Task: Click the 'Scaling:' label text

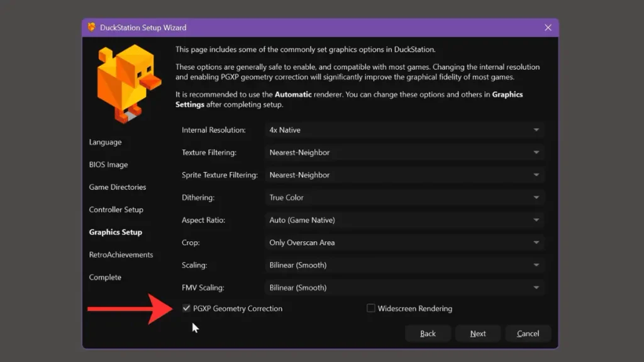Action: (x=194, y=265)
